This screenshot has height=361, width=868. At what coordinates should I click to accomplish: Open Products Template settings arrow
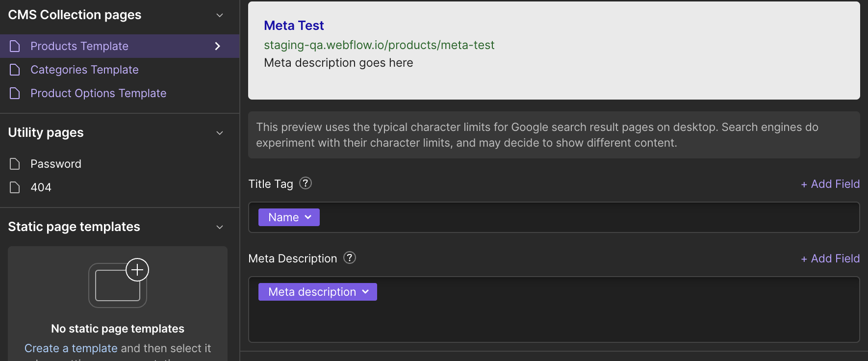(218, 46)
